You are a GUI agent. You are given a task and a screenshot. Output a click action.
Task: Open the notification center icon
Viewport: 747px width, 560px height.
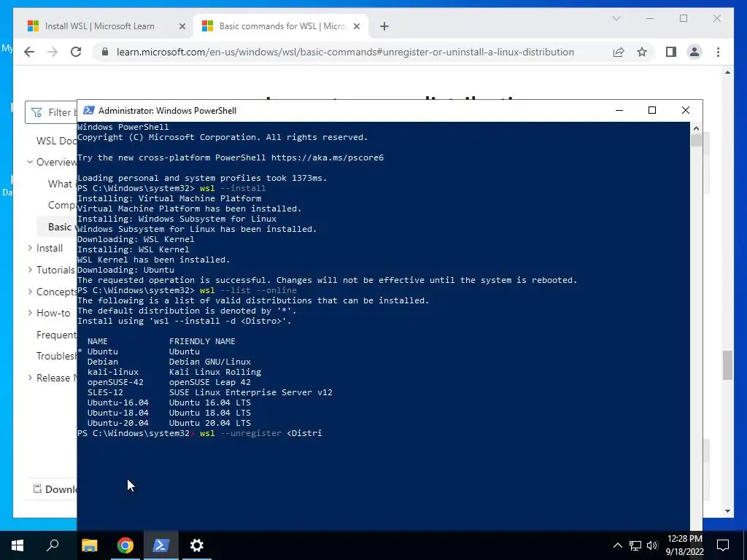click(x=723, y=545)
